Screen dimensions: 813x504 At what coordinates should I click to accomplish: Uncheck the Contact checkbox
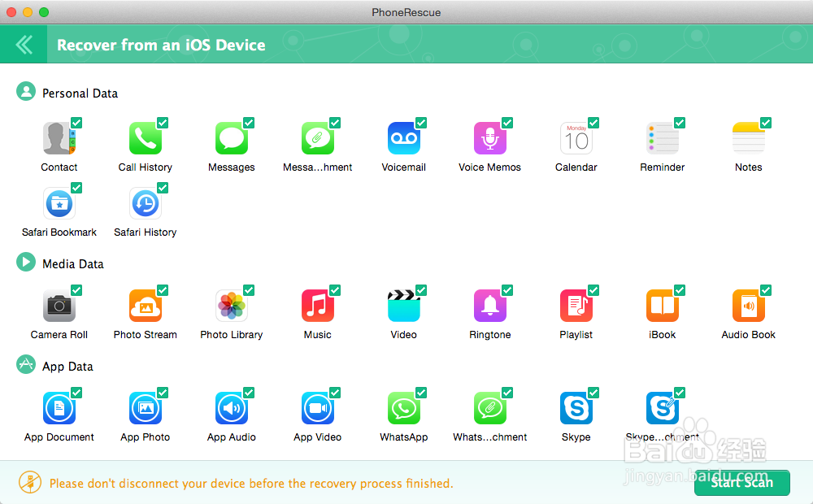click(x=76, y=123)
